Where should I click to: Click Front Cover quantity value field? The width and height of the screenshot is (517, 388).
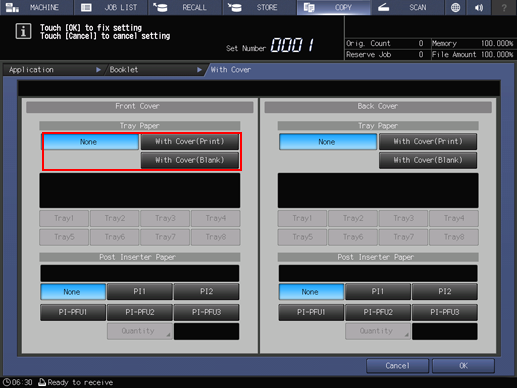206,331
